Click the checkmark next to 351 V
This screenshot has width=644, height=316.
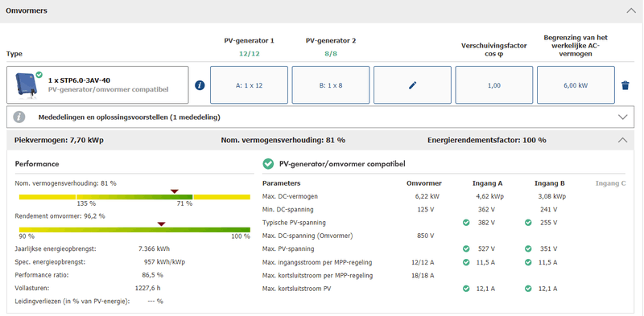[528, 248]
